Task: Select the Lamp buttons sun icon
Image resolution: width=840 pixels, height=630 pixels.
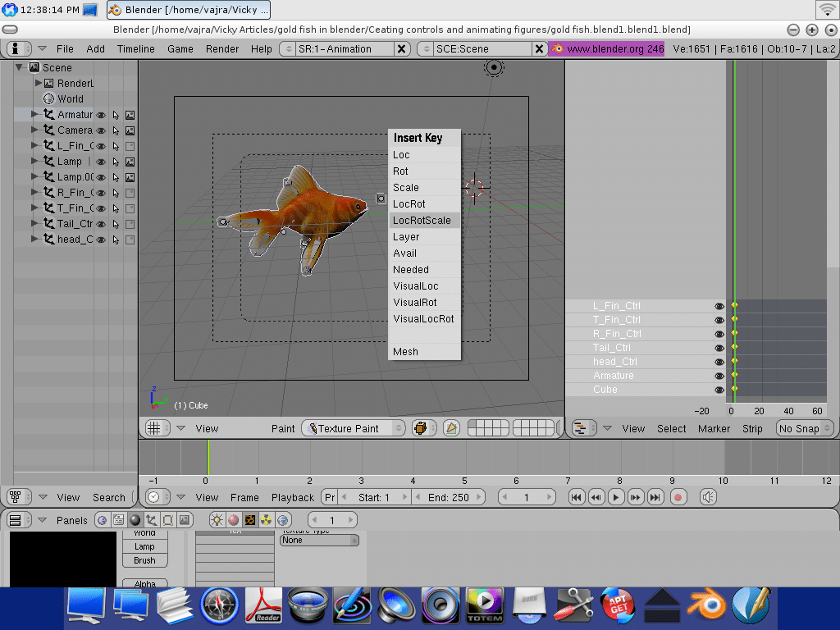Action: 217,520
